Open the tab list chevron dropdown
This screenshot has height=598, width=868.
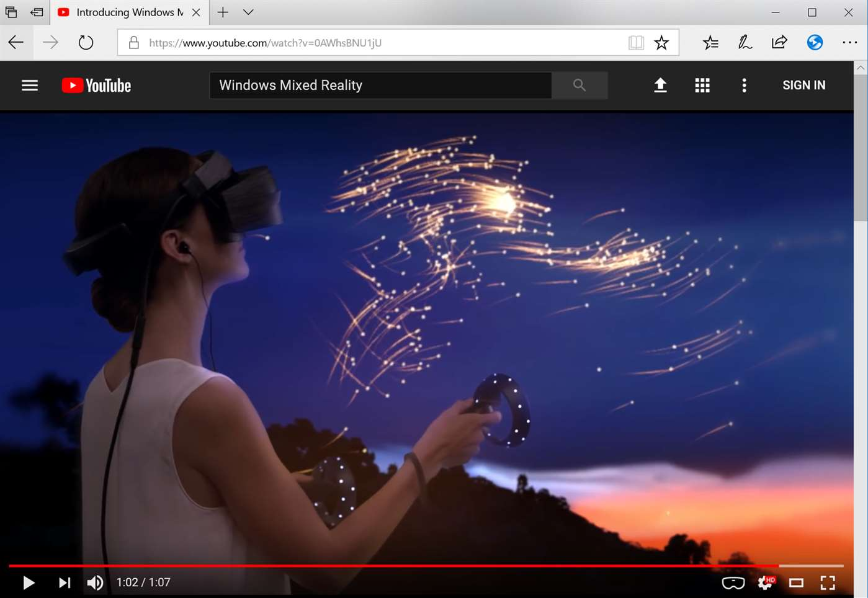point(248,12)
